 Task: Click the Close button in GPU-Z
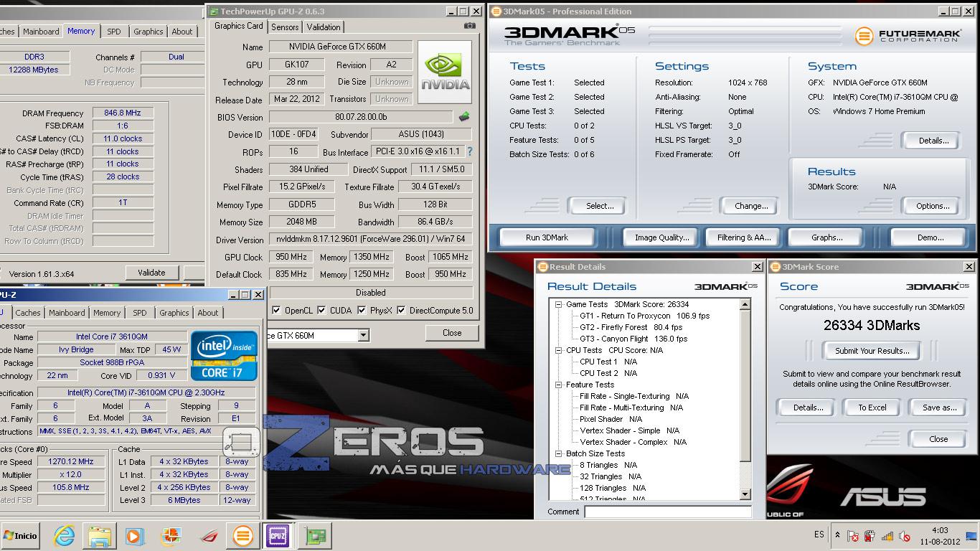click(452, 332)
